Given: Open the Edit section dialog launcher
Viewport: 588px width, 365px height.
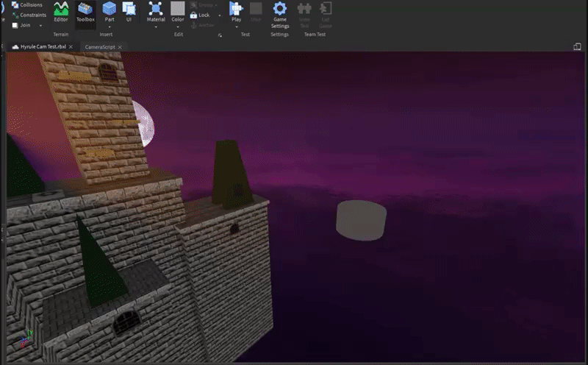Looking at the screenshot, I should [x=220, y=35].
